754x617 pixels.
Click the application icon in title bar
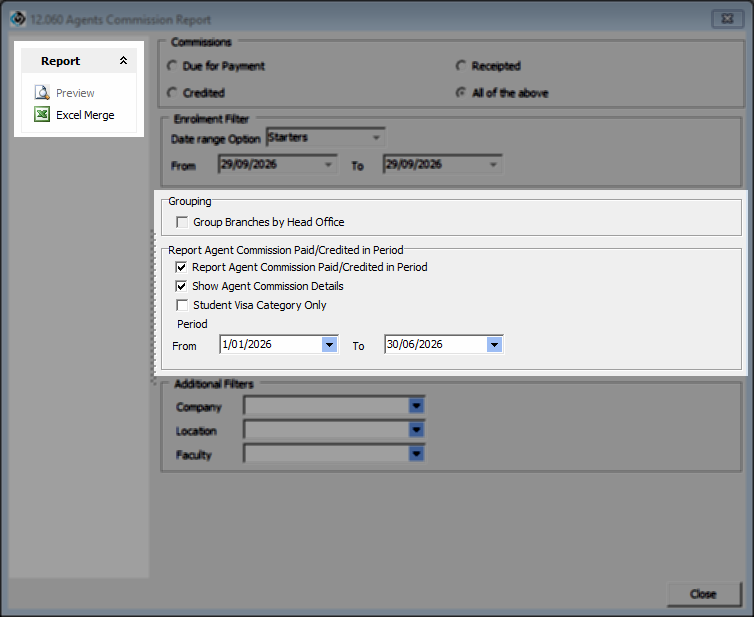[18, 19]
